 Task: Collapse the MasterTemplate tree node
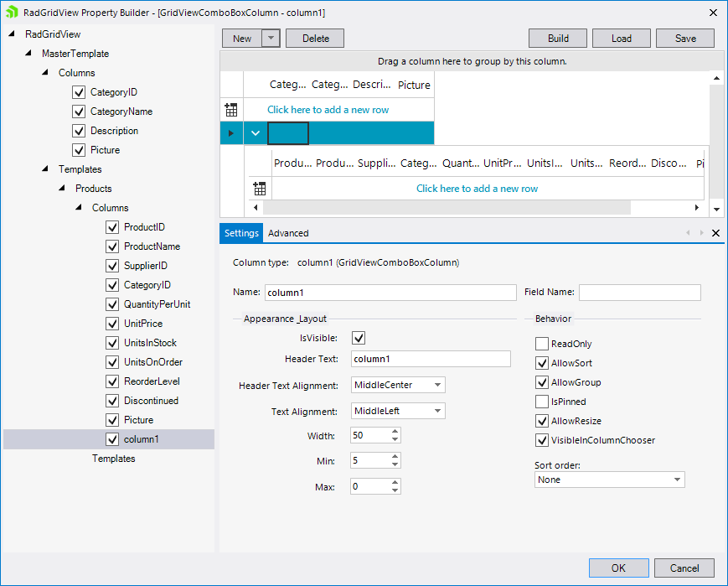[x=29, y=54]
